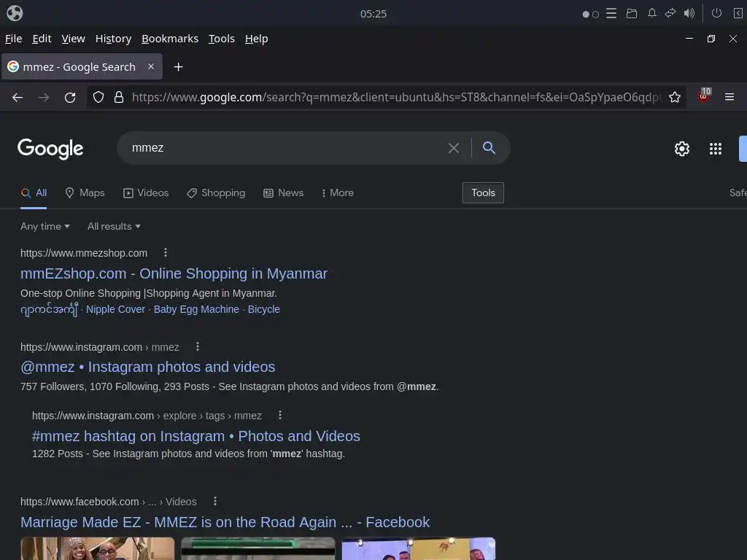Screen dimensions: 747x560
Task: Open the Tools menu in the menu bar
Action: (x=222, y=39)
